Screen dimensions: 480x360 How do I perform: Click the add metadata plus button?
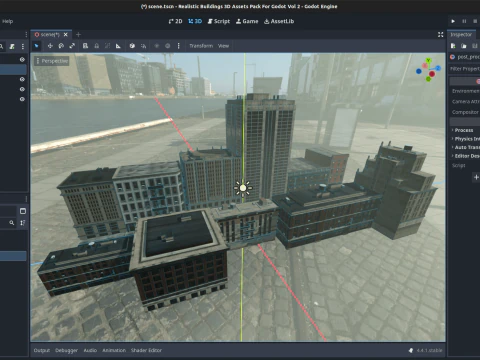coord(476,177)
